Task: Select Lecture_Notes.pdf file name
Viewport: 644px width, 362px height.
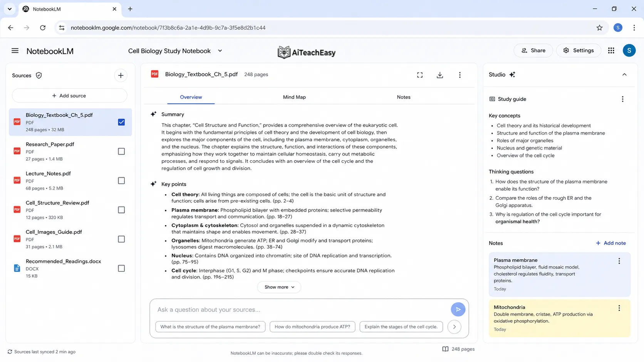Action: click(x=48, y=173)
